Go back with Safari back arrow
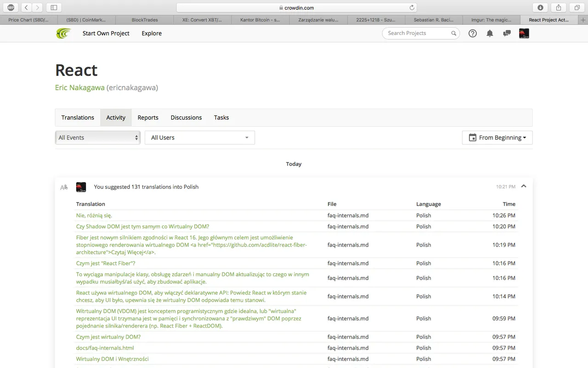Image resolution: width=588 pixels, height=368 pixels. click(26, 7)
